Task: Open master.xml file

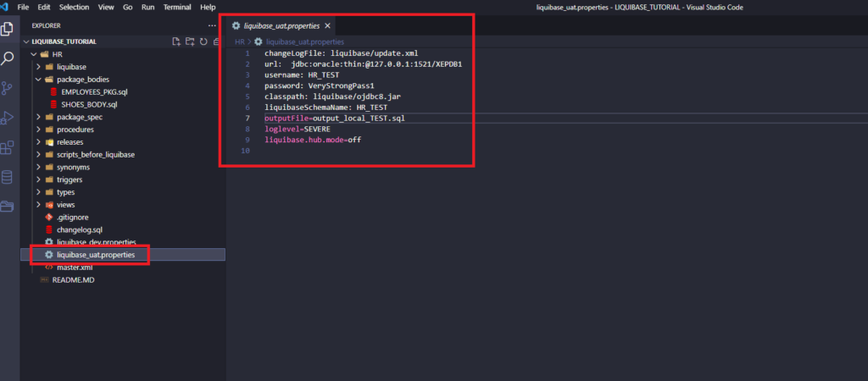Action: 75,268
